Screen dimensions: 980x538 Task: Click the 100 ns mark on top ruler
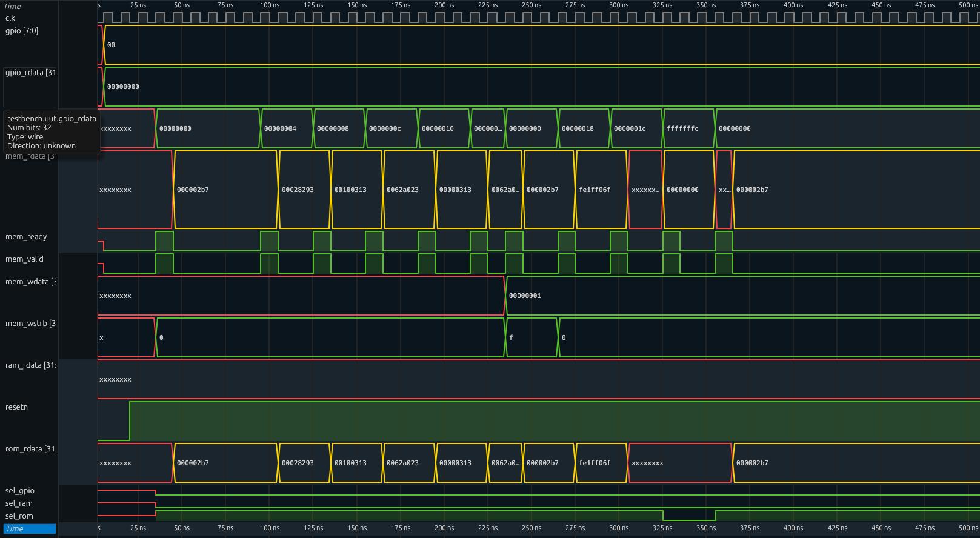click(270, 5)
